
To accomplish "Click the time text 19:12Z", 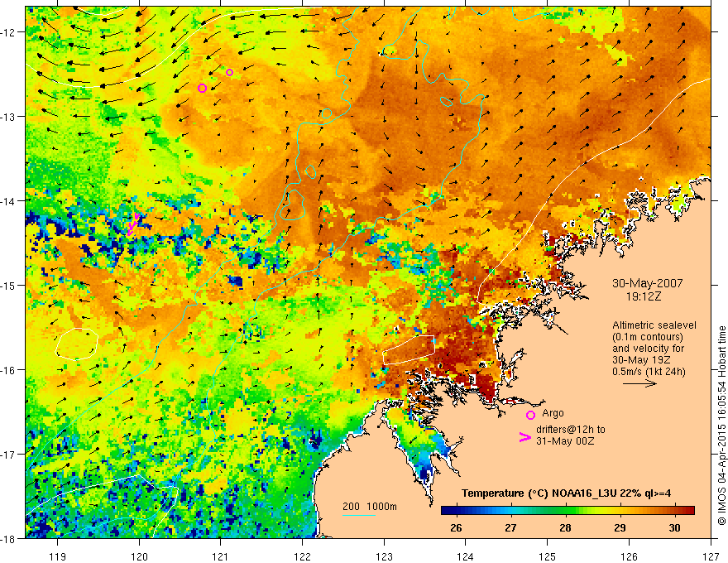I will click(x=643, y=296).
